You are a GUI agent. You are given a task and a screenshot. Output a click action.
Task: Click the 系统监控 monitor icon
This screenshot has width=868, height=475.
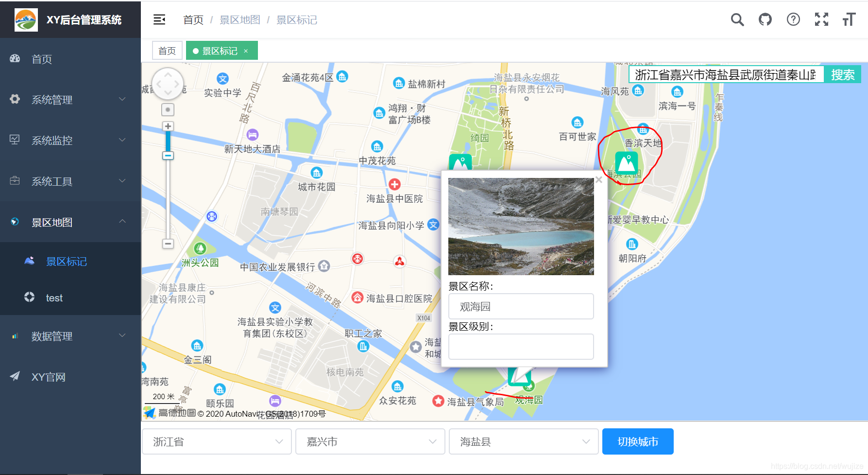pos(15,140)
